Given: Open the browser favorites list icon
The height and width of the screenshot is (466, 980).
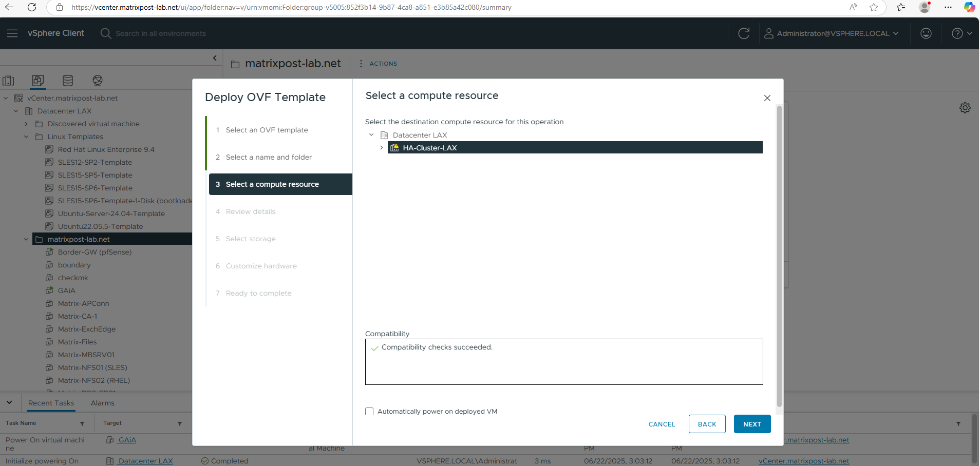Looking at the screenshot, I should point(901,7).
